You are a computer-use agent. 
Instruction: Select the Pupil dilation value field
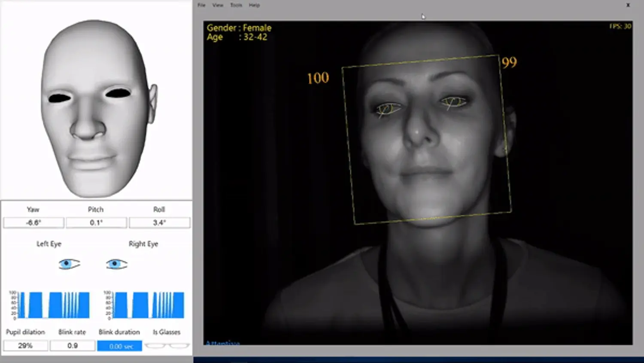25,345
